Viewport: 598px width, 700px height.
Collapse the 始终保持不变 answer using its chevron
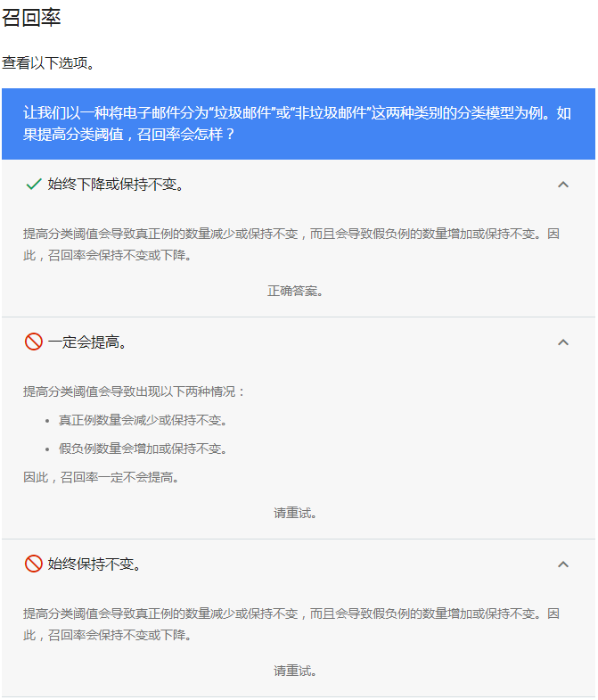coord(562,564)
